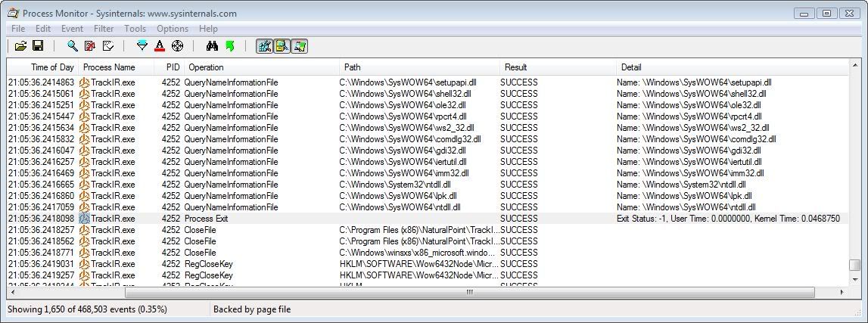This screenshot has height=323, width=868.
Task: Click 'Name: \Windows\SysWOW64\comdlg32.dll' detail cell
Action: [696, 139]
